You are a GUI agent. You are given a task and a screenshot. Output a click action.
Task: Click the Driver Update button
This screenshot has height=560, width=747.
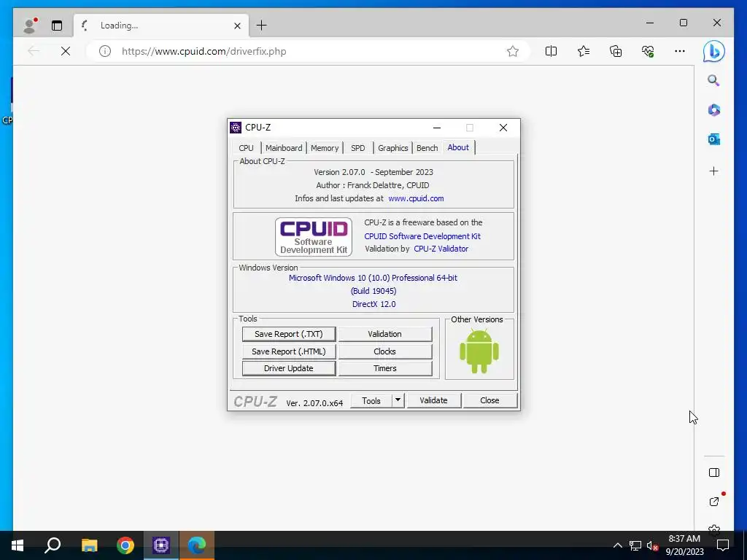[289, 368]
